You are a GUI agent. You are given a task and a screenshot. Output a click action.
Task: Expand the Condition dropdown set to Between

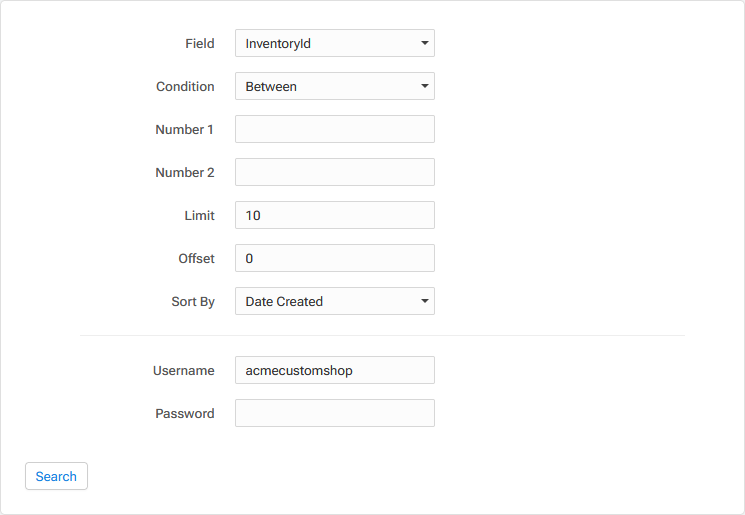[334, 86]
